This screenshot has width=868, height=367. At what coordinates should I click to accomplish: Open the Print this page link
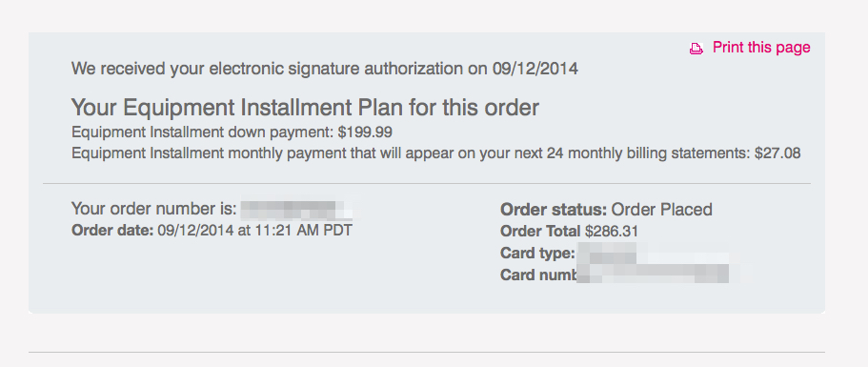pyautogui.click(x=761, y=48)
